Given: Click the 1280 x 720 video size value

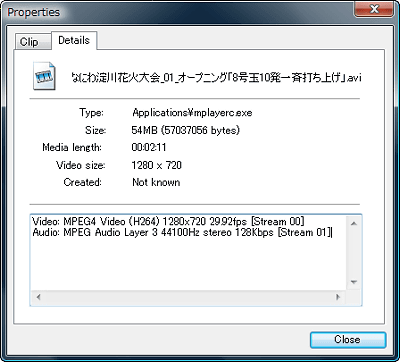Looking at the screenshot, I should [157, 165].
